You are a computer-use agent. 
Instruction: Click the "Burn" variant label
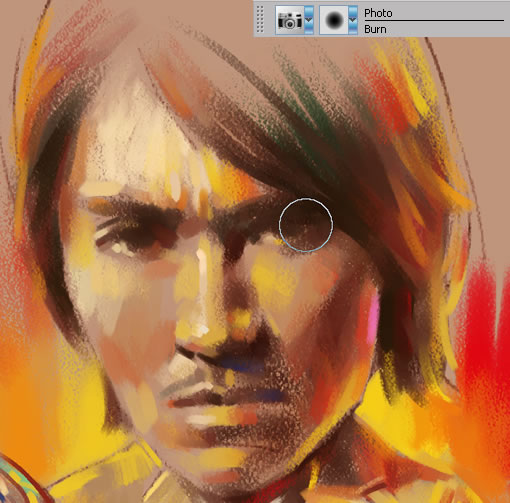[x=375, y=29]
